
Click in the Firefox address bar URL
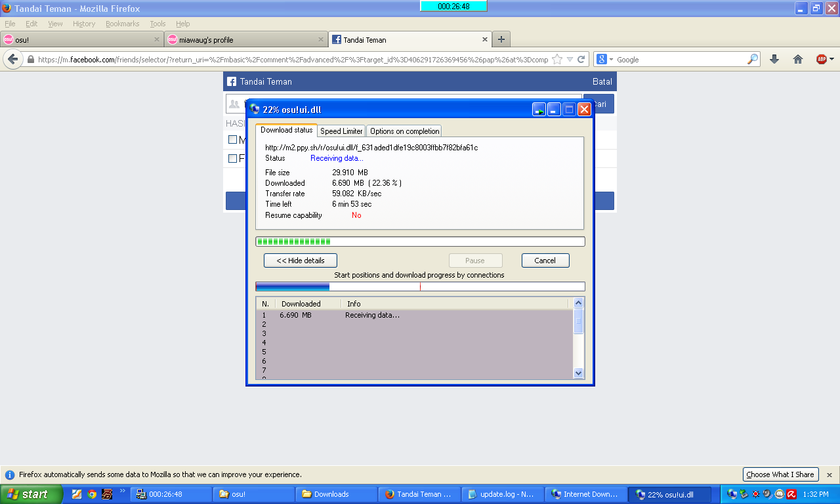[x=293, y=59]
